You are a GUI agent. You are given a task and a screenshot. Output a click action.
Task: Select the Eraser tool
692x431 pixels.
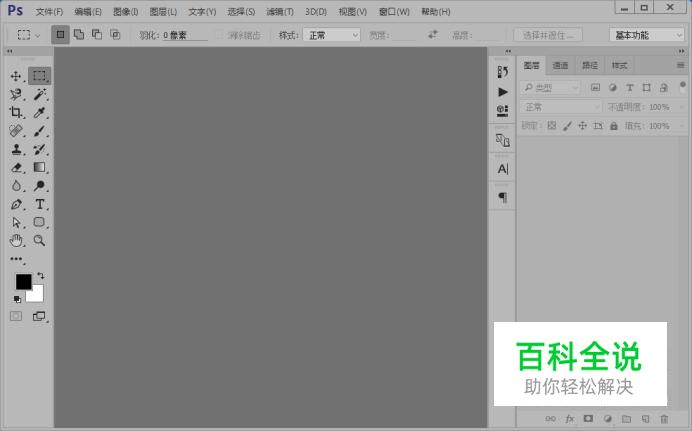coord(16,168)
